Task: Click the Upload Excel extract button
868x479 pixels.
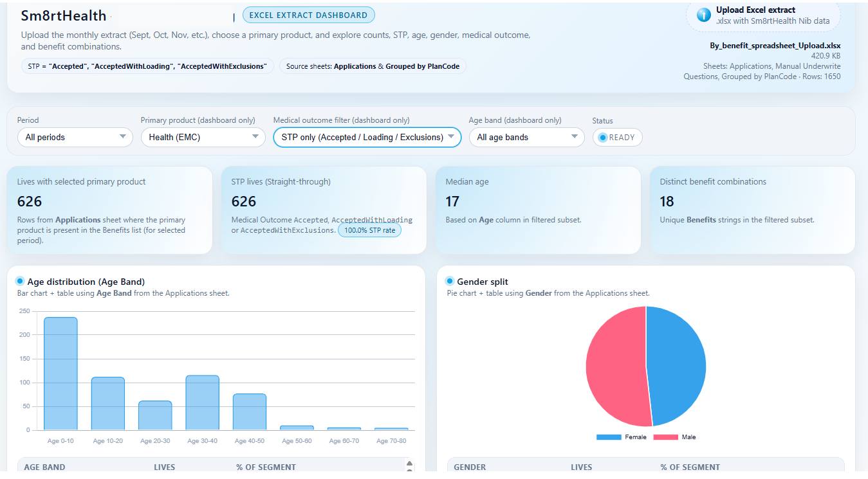Action: [x=763, y=15]
